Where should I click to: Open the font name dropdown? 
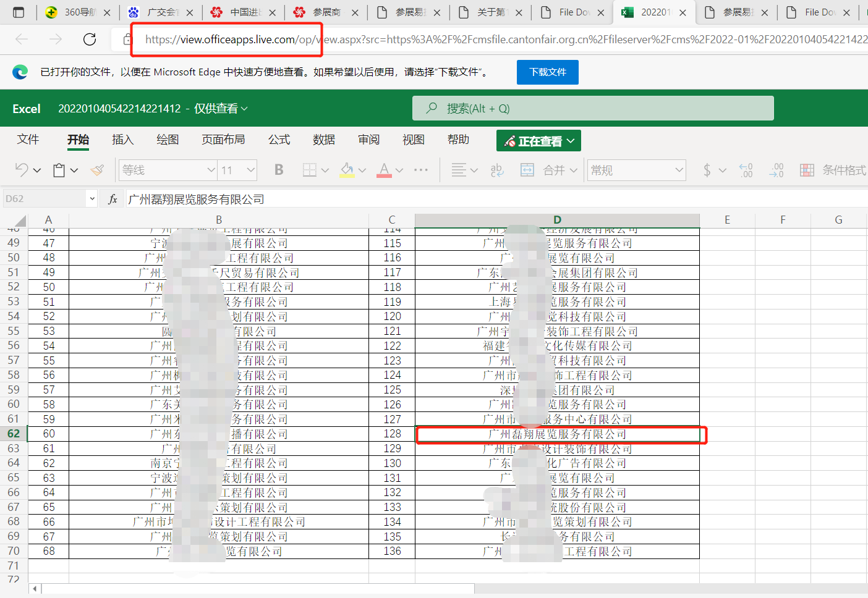(x=168, y=169)
